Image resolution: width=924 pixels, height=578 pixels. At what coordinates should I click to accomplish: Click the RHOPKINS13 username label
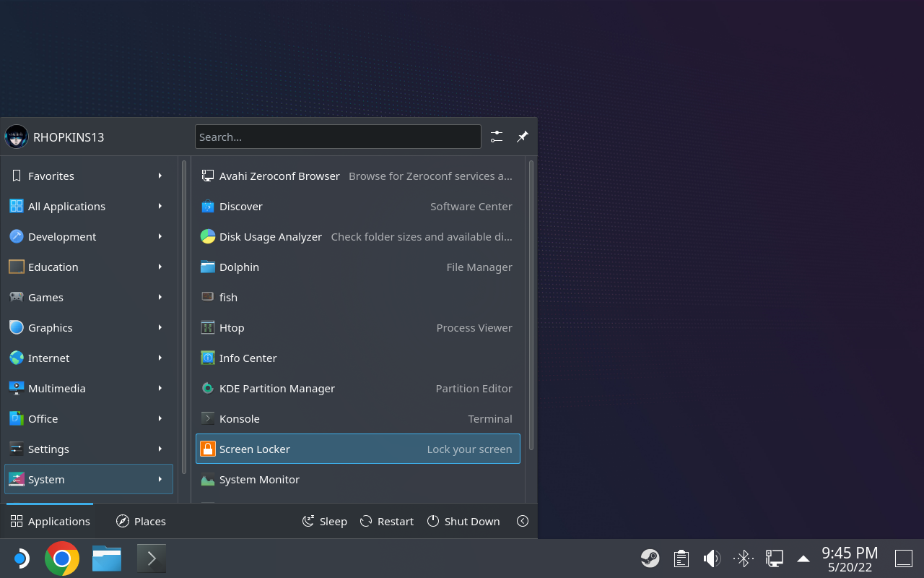pyautogui.click(x=69, y=137)
